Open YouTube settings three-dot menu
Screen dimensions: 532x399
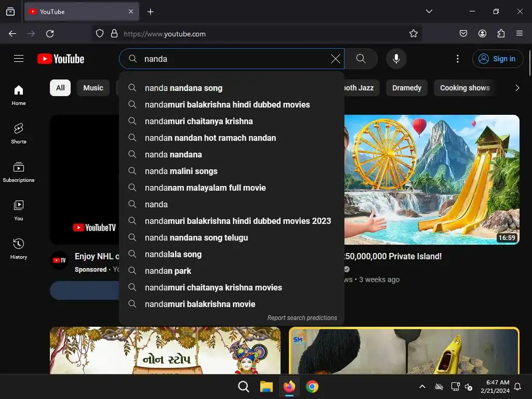coord(457,59)
